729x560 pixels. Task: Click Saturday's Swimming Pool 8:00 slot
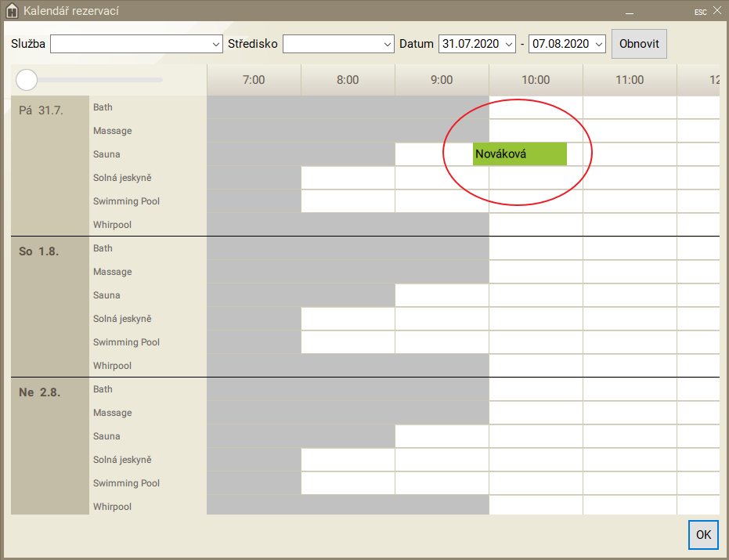(348, 342)
